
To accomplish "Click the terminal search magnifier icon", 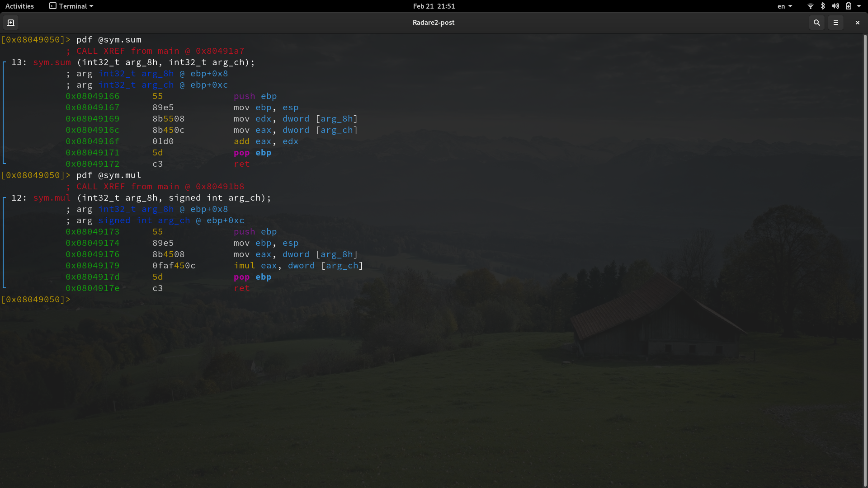I will tap(816, 23).
